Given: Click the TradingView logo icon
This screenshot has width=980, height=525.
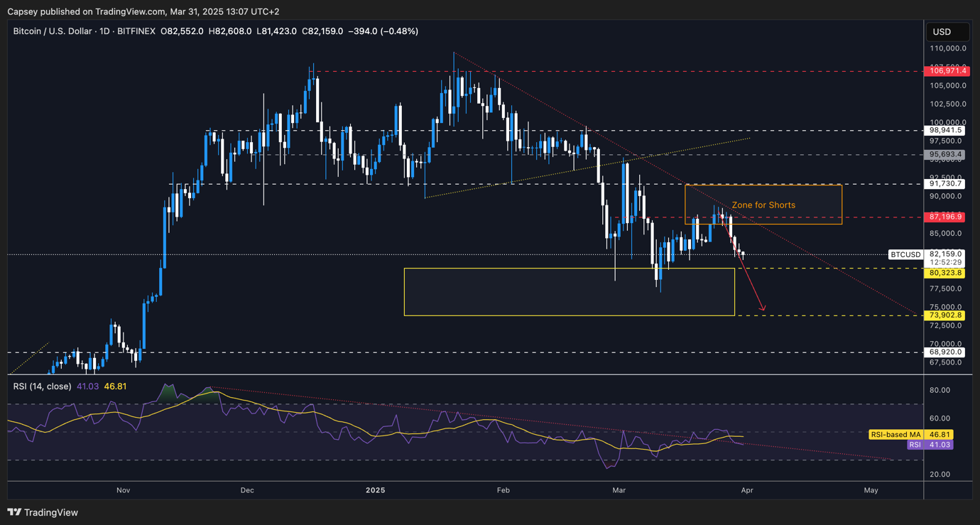Looking at the screenshot, I should pyautogui.click(x=14, y=512).
